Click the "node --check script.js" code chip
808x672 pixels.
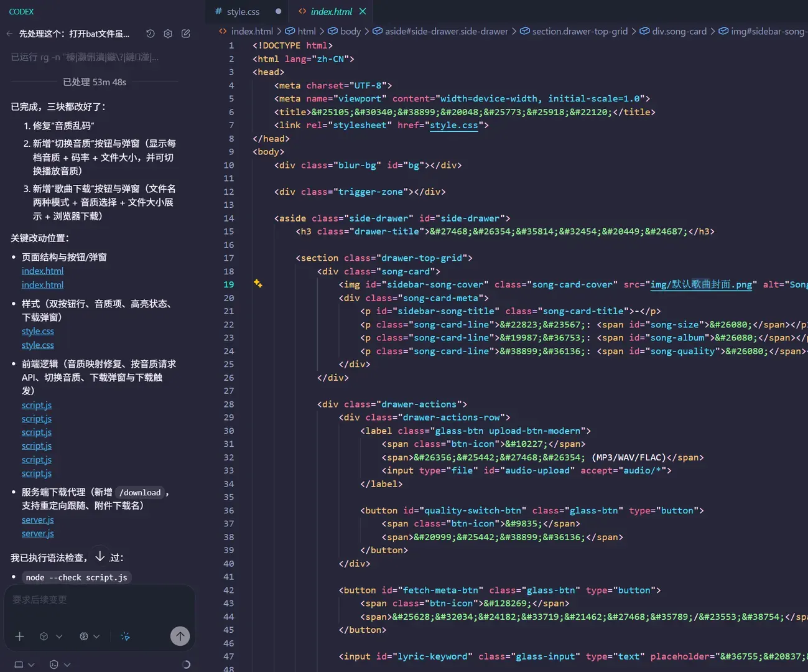click(x=77, y=577)
